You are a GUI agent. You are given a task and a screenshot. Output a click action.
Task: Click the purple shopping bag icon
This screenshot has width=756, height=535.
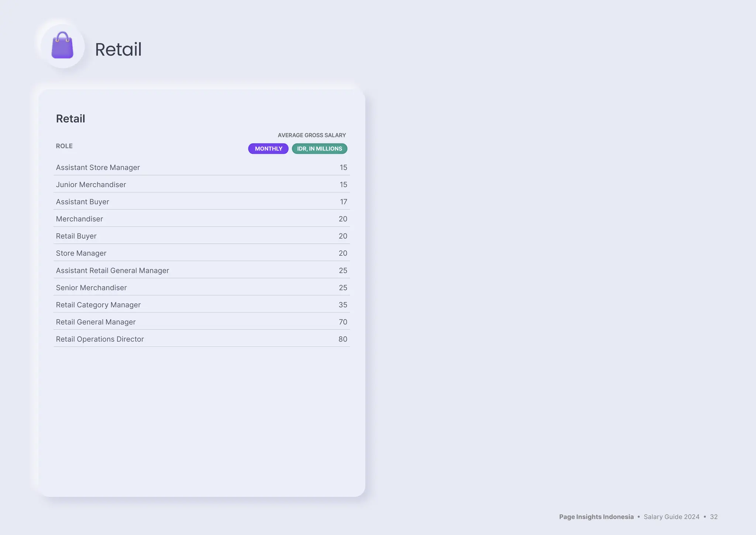click(62, 45)
